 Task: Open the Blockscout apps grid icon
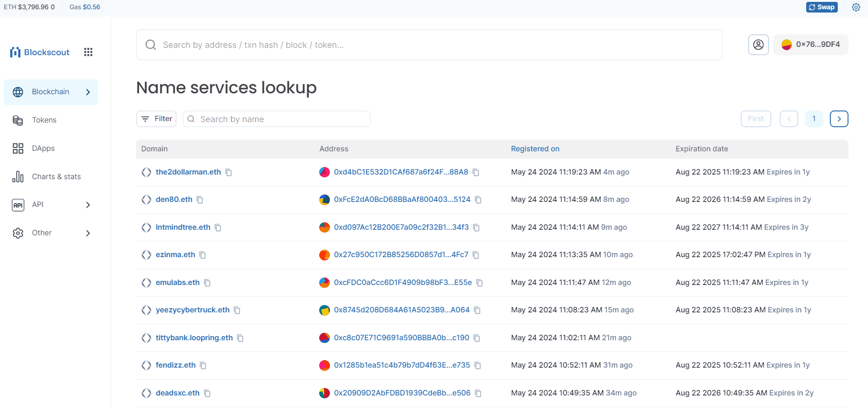tap(88, 52)
